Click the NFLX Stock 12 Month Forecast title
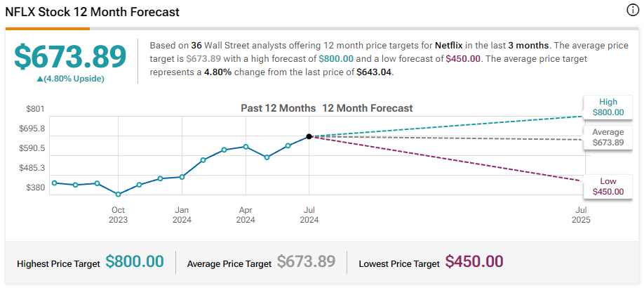 pos(93,13)
